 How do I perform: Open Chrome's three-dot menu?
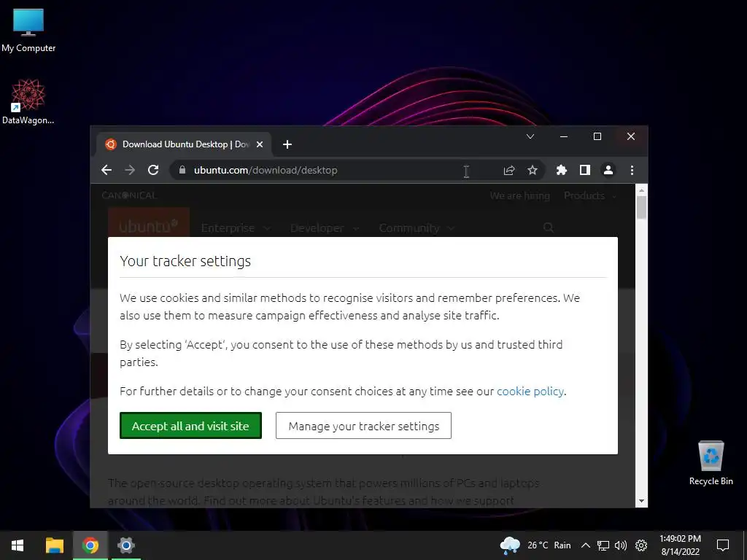pos(632,170)
